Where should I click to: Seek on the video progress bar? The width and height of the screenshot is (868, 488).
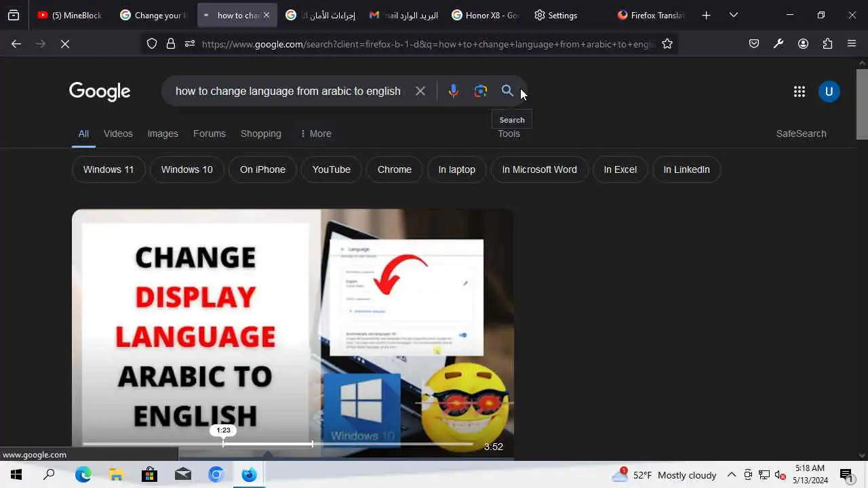point(278,444)
